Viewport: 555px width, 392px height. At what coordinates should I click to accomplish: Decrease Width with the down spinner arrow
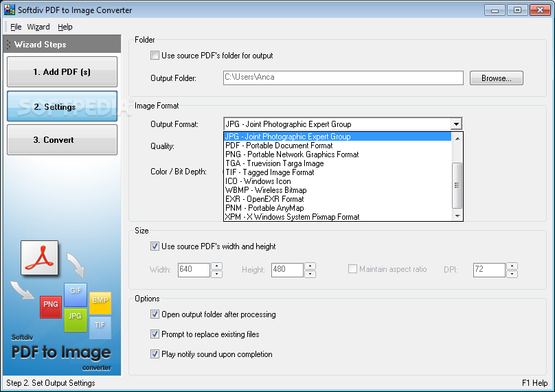pyautogui.click(x=216, y=274)
